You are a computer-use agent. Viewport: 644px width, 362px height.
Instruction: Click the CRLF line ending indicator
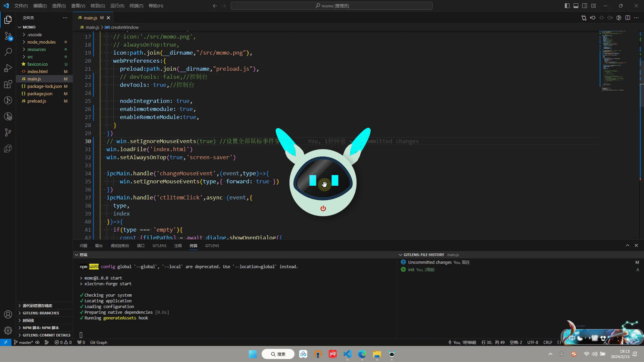pos(548,342)
